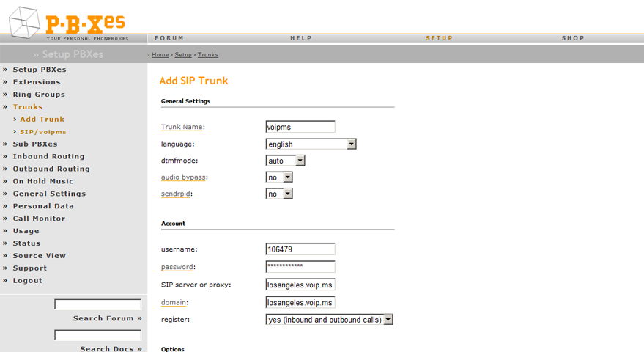View the Status page

coord(26,243)
